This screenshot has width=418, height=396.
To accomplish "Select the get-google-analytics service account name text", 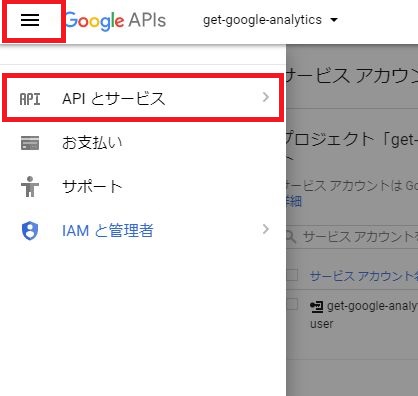I will [x=372, y=306].
